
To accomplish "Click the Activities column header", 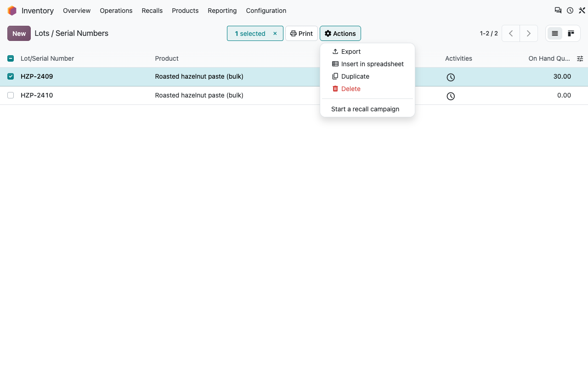I will pos(458,58).
